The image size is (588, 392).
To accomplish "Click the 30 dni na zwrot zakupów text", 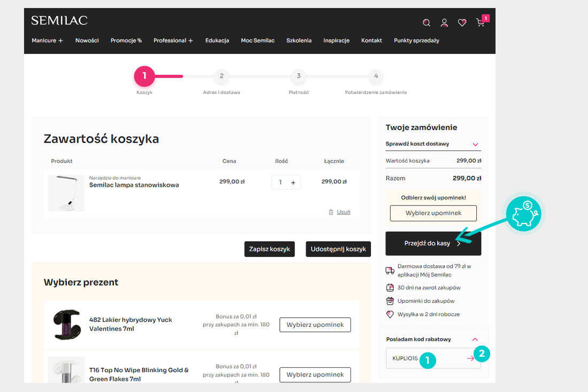I will coord(429,288).
